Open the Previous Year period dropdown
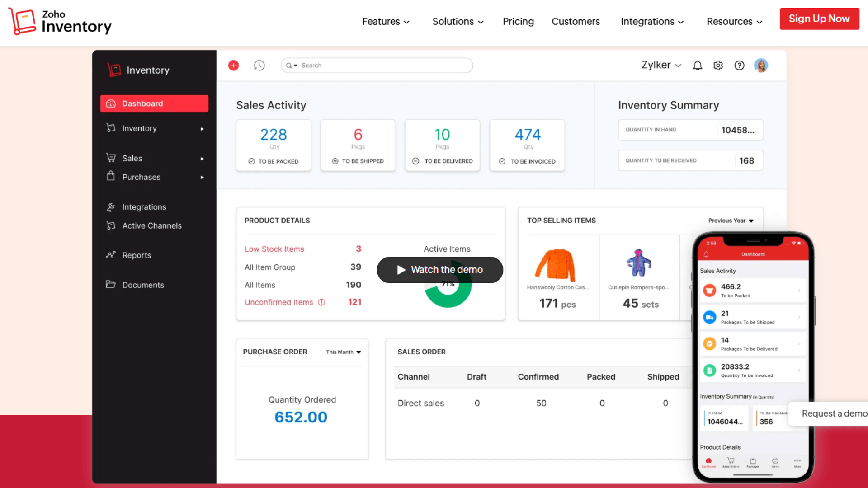Viewport: 868px width, 488px height. click(731, 221)
